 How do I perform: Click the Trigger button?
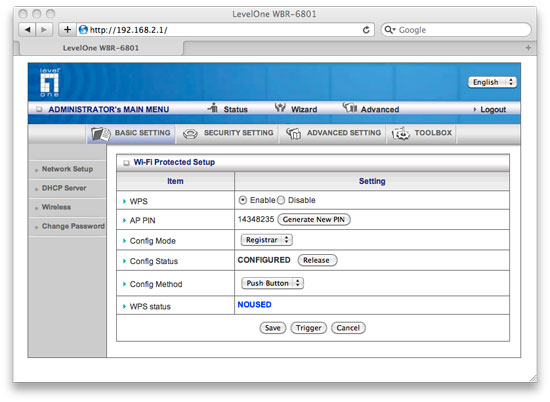308,328
